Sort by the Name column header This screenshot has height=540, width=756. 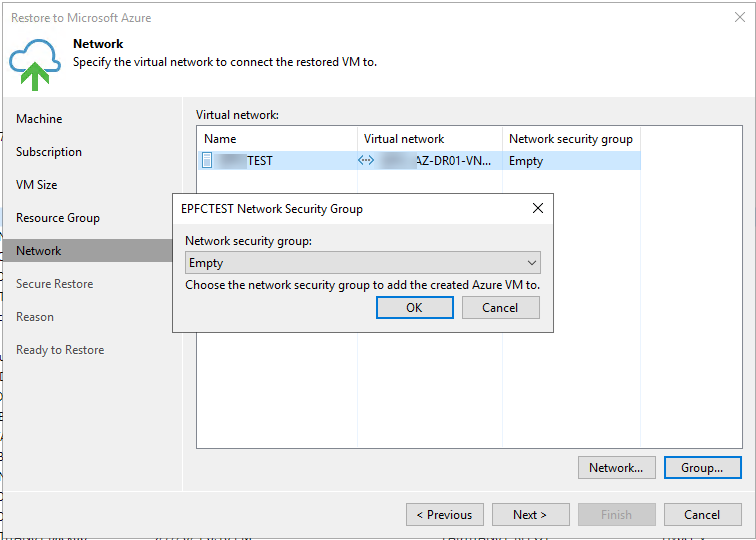[277, 139]
